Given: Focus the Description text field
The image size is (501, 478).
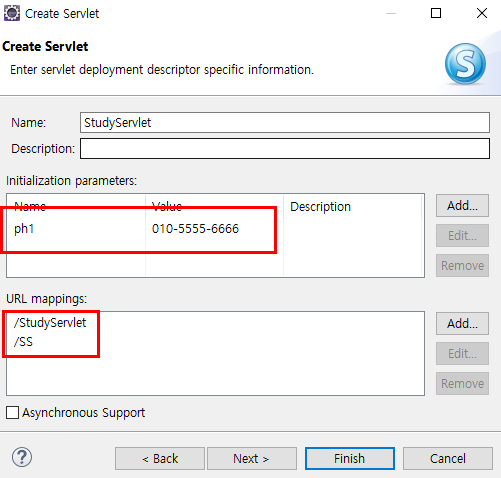Looking at the screenshot, I should click(285, 149).
